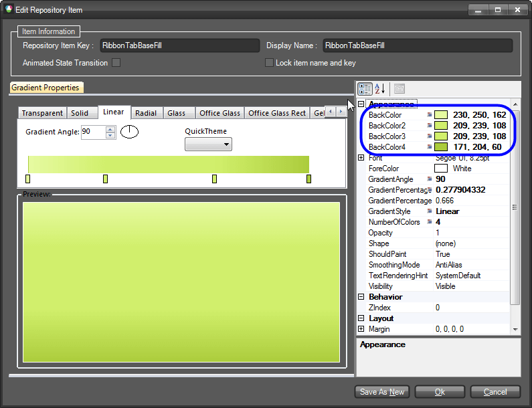
Task: Select the first gradient stop marker
Action: 28,179
